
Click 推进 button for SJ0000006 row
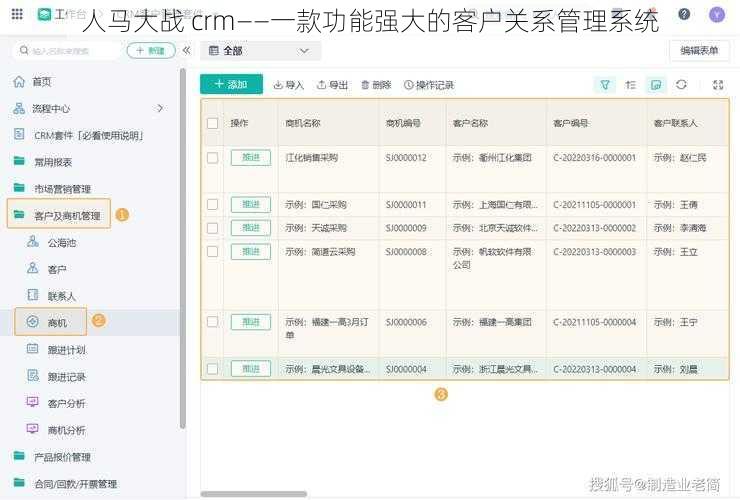pos(251,322)
